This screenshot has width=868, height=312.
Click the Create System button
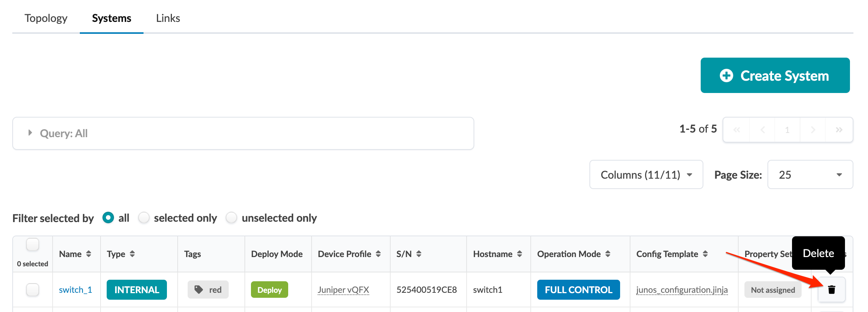click(775, 76)
